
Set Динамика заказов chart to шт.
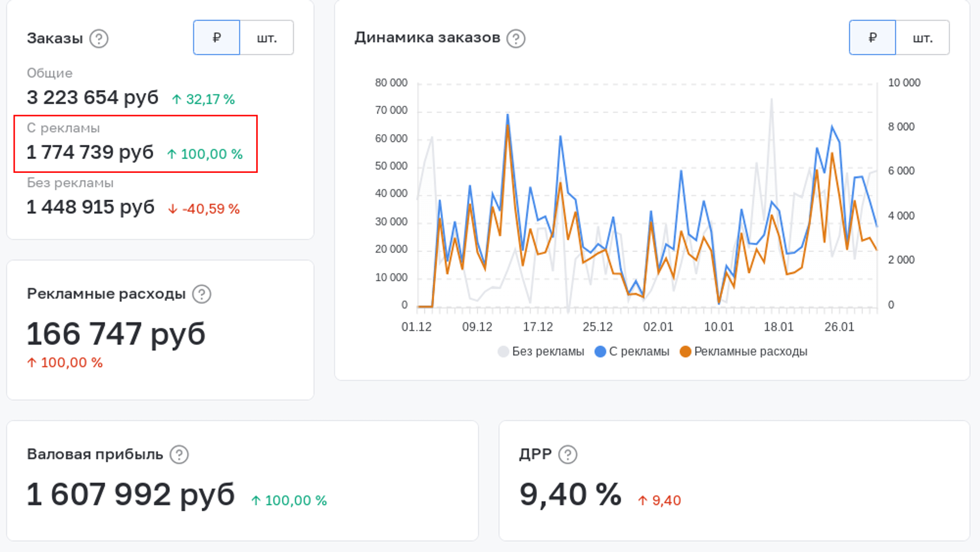coord(923,38)
